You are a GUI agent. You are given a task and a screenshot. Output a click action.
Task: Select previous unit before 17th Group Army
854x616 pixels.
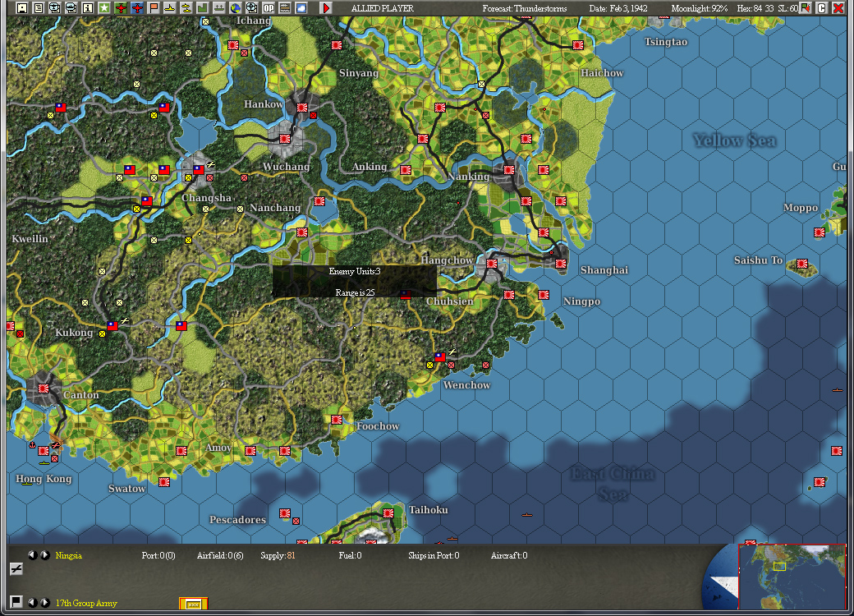click(x=33, y=602)
